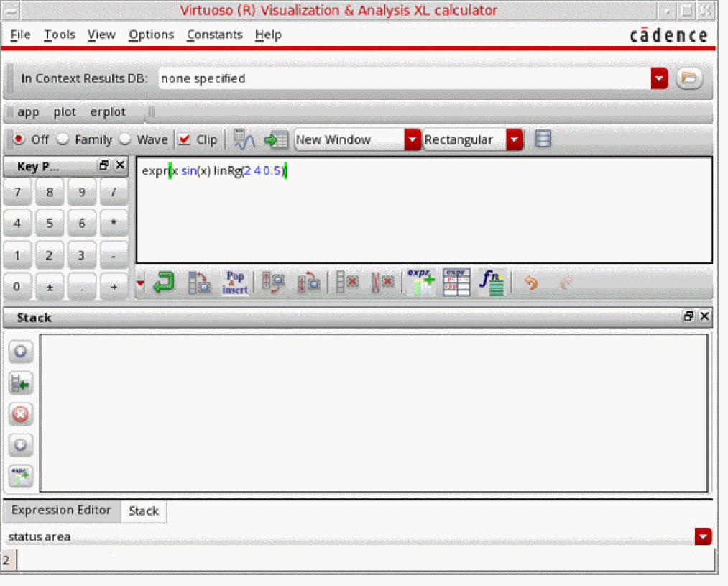Click keypad digit 5
This screenshot has height=586, width=728.
point(49,223)
